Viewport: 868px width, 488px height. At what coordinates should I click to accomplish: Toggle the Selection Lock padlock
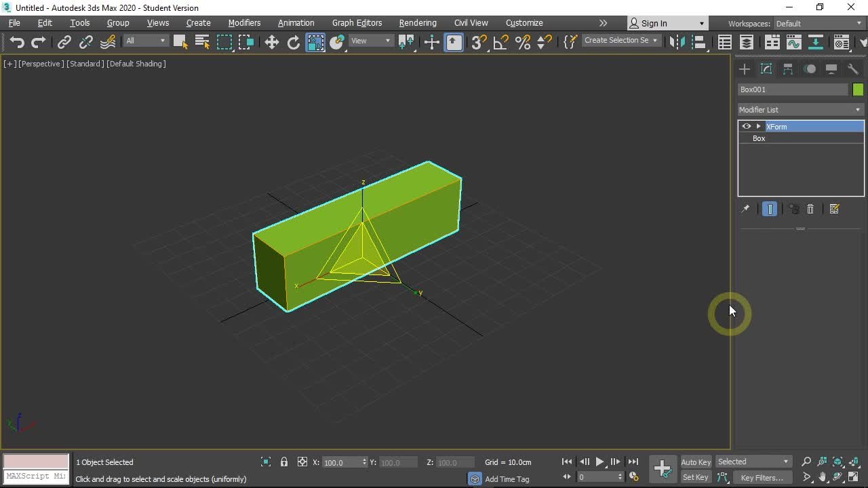pos(284,462)
